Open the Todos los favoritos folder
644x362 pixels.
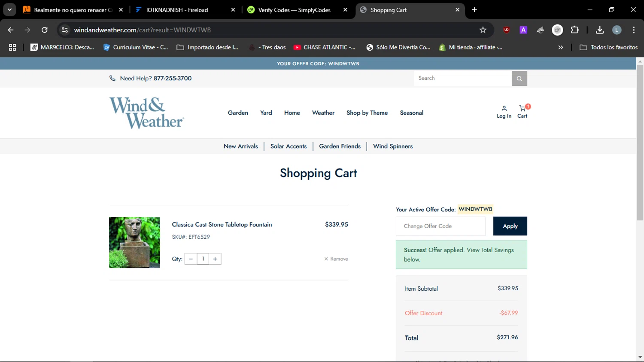tap(609, 47)
